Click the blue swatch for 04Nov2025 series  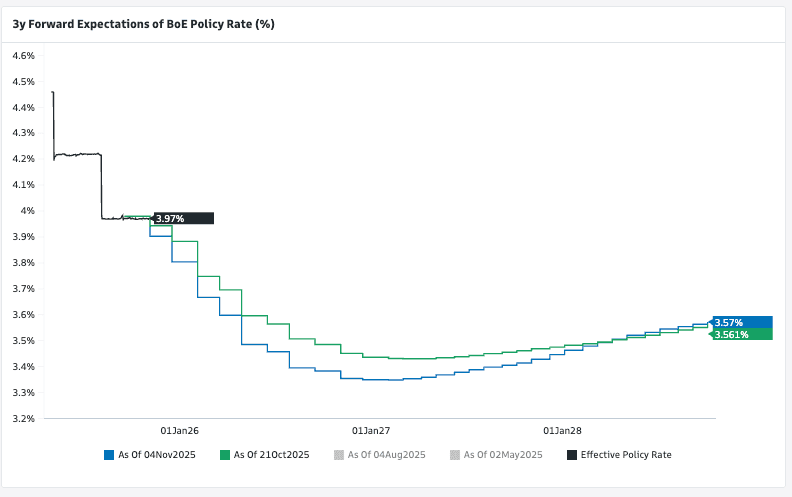pos(109,455)
